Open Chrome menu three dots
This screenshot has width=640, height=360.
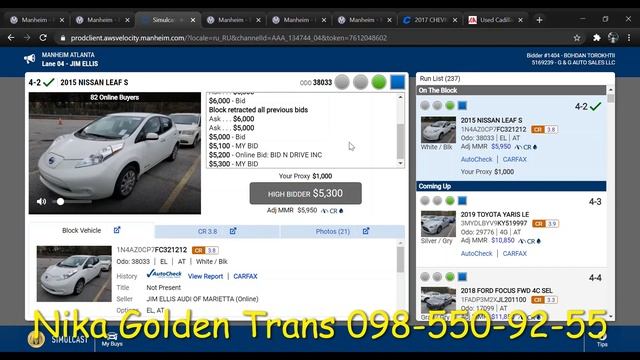(629, 38)
